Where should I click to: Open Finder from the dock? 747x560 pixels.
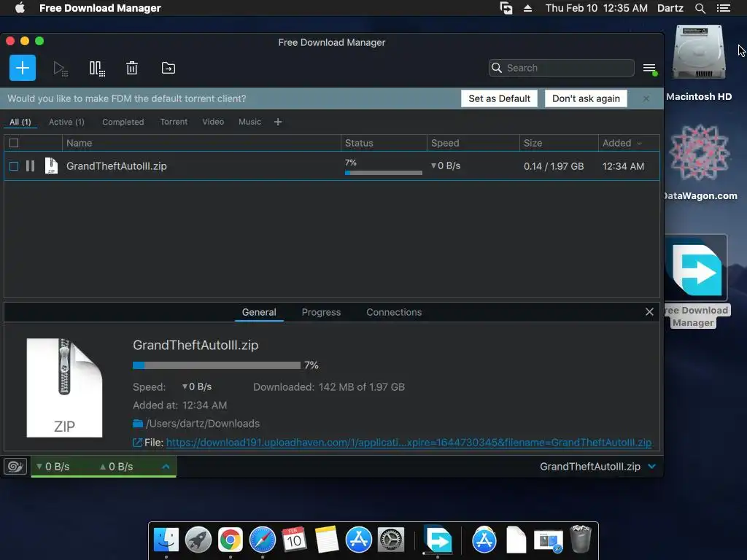166,540
